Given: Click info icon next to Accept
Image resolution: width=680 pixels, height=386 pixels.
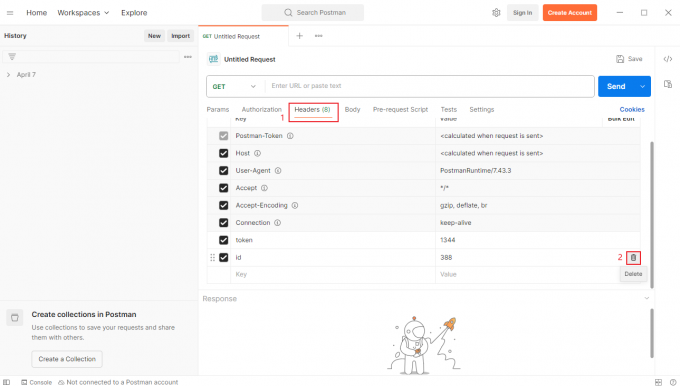Looking at the screenshot, I should pyautogui.click(x=264, y=188).
